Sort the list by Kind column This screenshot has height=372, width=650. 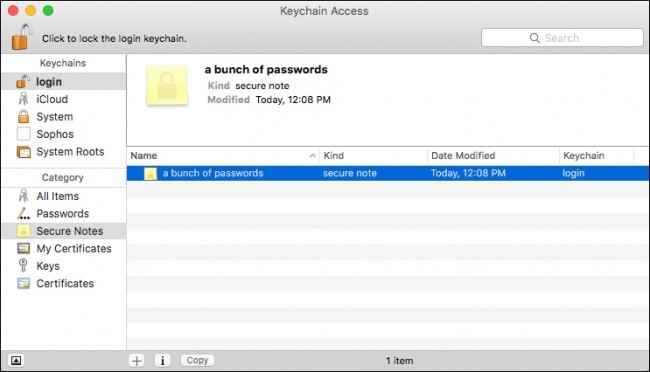tap(374, 156)
